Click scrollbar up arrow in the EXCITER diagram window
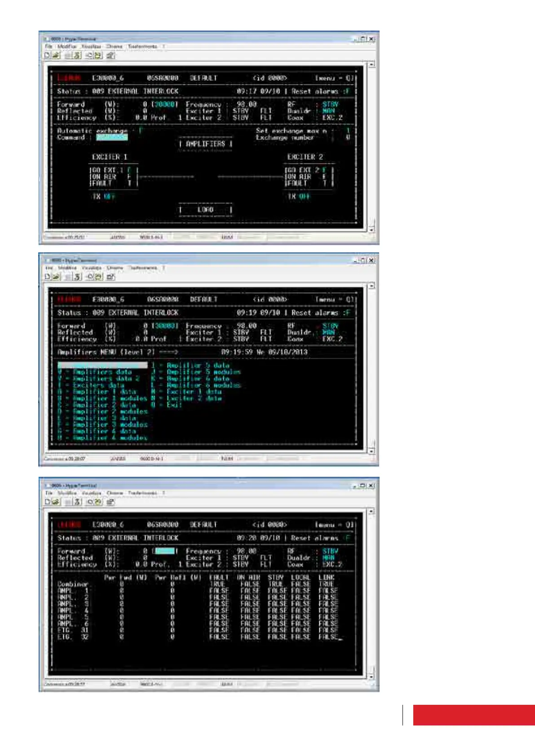 371,65
